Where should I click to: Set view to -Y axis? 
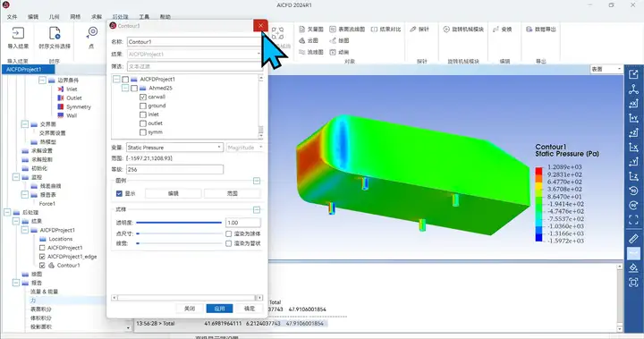tap(633, 162)
